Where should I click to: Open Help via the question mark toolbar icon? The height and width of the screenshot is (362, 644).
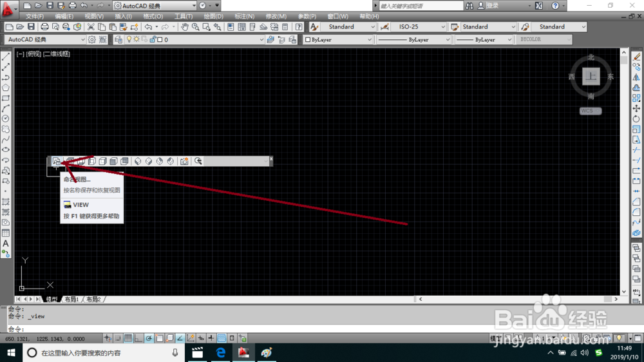tap(299, 26)
